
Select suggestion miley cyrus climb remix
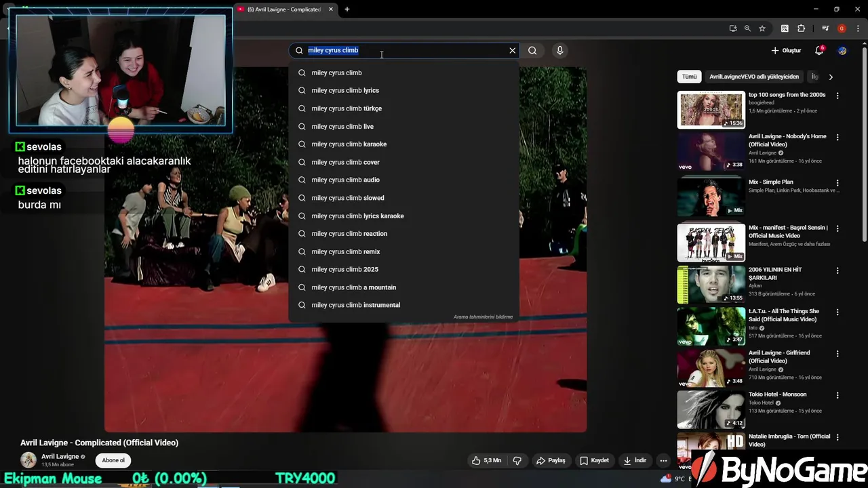tap(404, 251)
